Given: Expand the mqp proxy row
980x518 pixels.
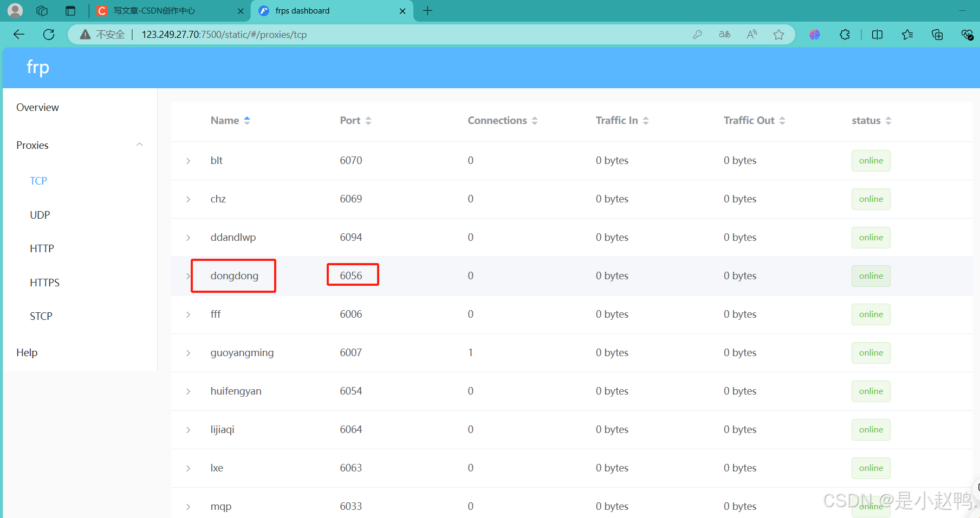Looking at the screenshot, I should pyautogui.click(x=188, y=507).
